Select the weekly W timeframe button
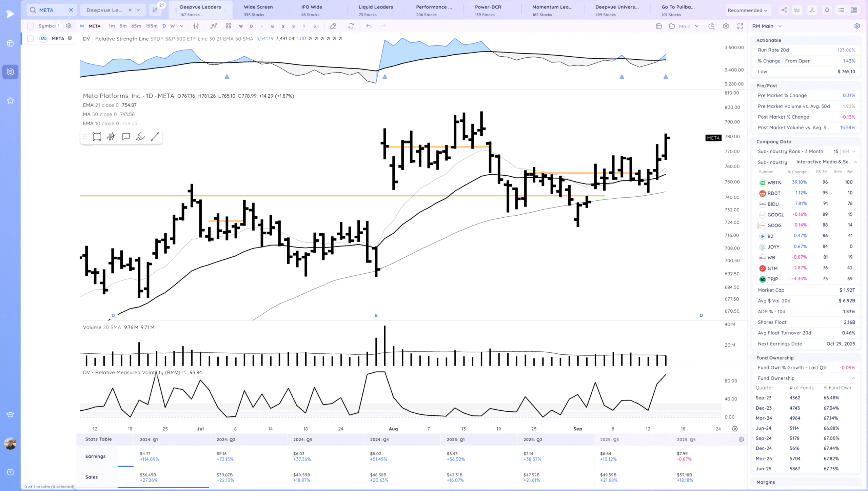This screenshot has width=868, height=491. [x=173, y=26]
